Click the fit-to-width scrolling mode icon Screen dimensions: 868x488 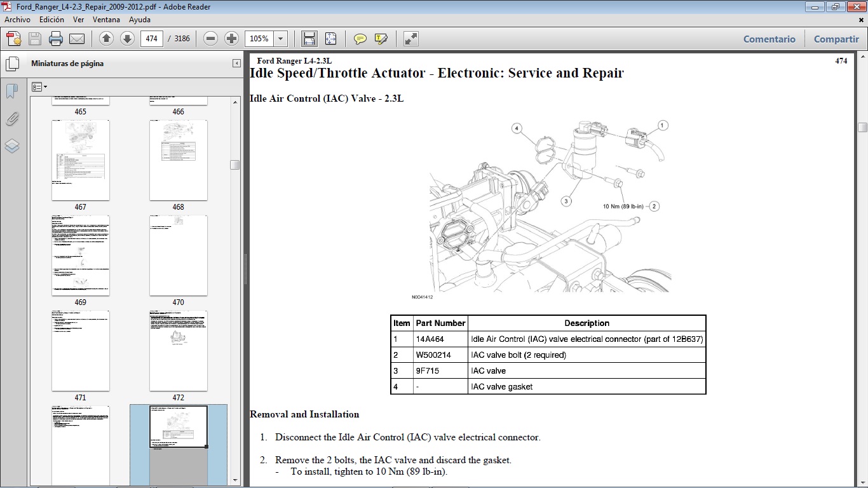(309, 39)
